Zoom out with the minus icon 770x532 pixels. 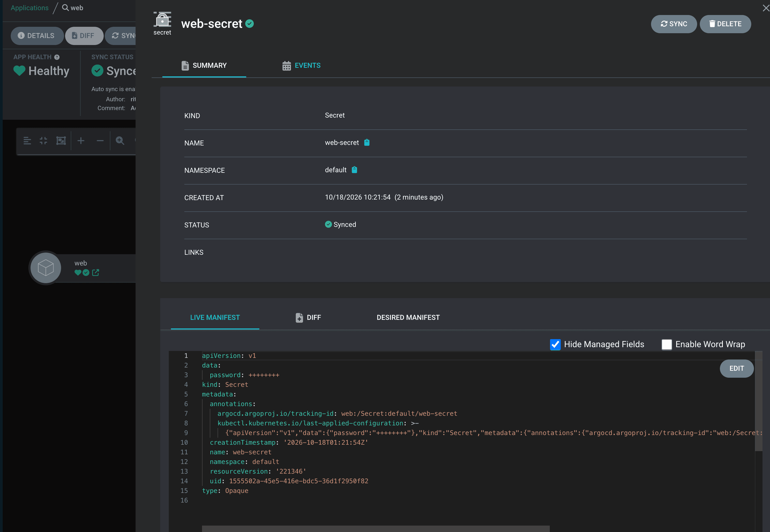pyautogui.click(x=100, y=141)
